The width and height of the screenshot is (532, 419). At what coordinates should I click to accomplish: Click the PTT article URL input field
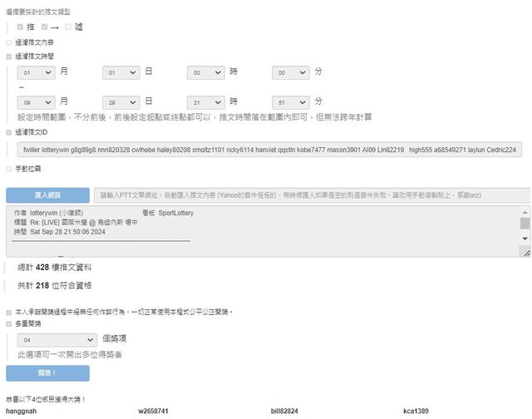311,195
